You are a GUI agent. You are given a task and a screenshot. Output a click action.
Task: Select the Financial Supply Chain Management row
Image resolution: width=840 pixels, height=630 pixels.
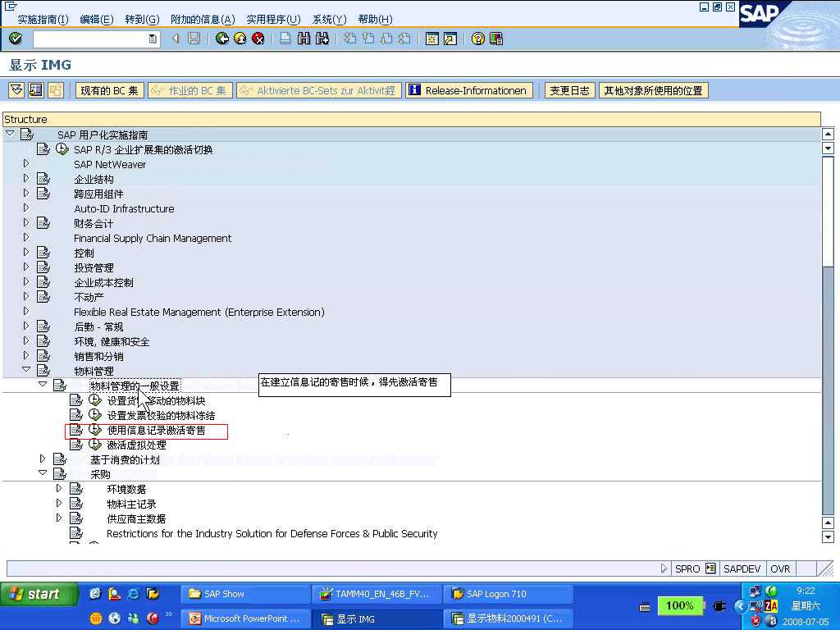[x=152, y=238]
